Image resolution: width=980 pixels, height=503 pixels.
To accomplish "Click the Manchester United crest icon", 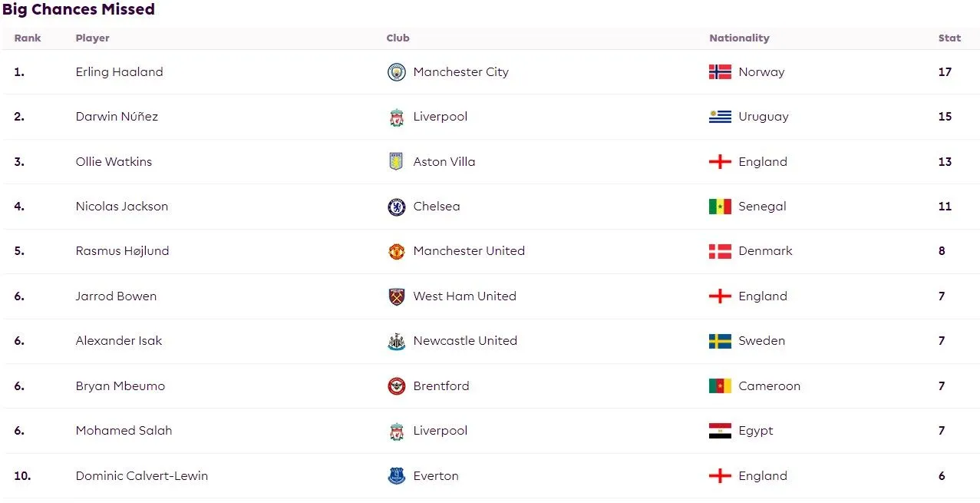I will click(396, 251).
